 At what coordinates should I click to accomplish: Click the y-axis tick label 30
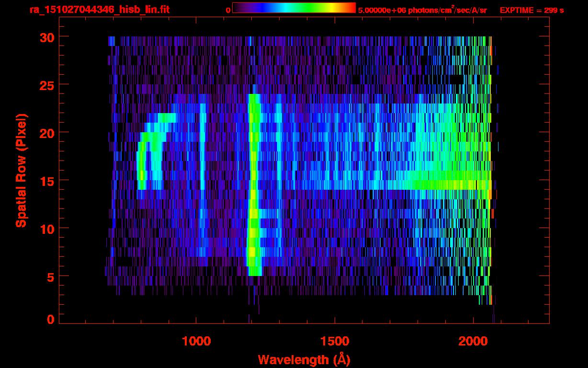[46, 37]
